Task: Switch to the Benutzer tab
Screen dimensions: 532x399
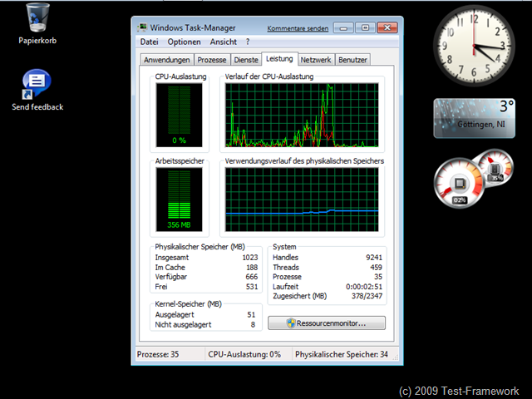Action: 352,60
